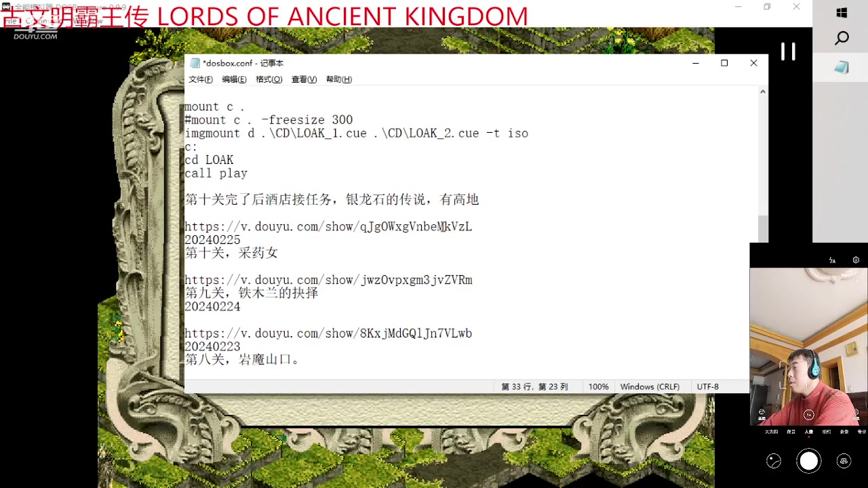Click the 'mount c .' line
Screen dimensions: 868x488
coord(214,106)
